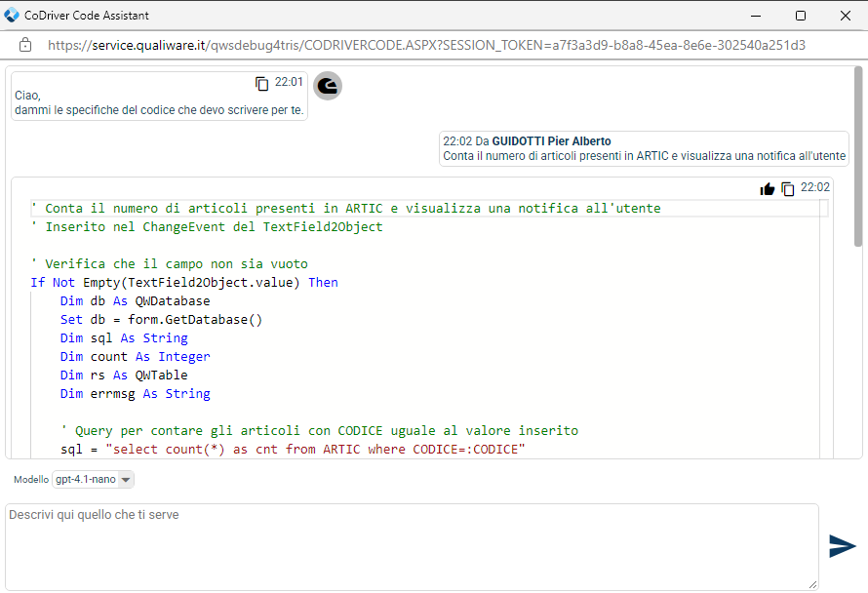This screenshot has width=868, height=593.
Task: Give thumbs up to the generated code
Action: coord(768,189)
